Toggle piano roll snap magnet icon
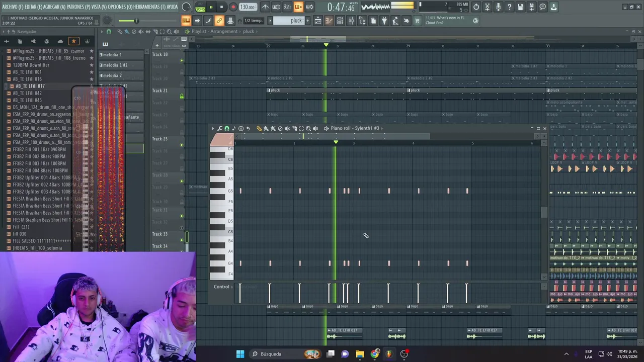 (227, 128)
